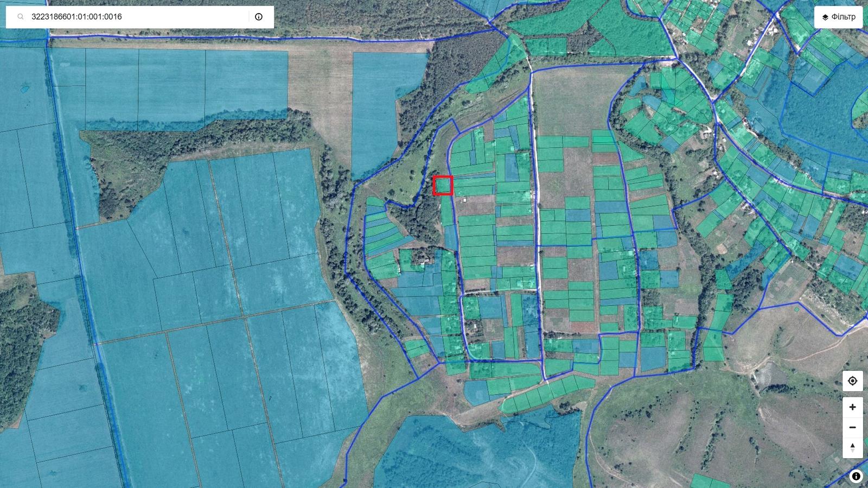Select the red-outlined highlighted parcel
The height and width of the screenshot is (488, 868).
tap(443, 186)
